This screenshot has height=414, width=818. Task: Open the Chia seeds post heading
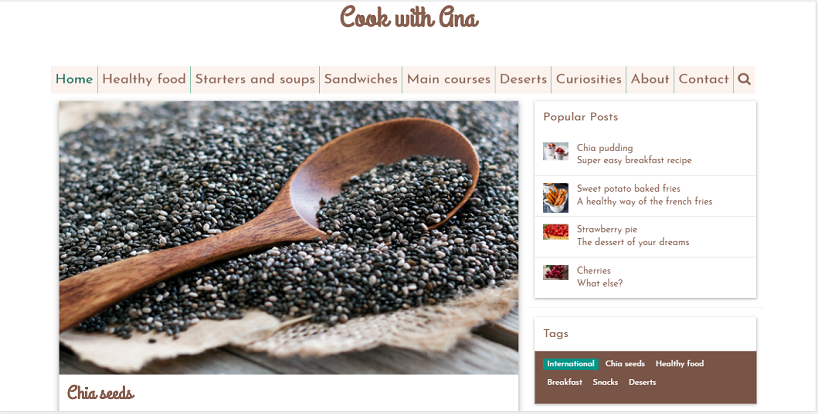point(101,393)
